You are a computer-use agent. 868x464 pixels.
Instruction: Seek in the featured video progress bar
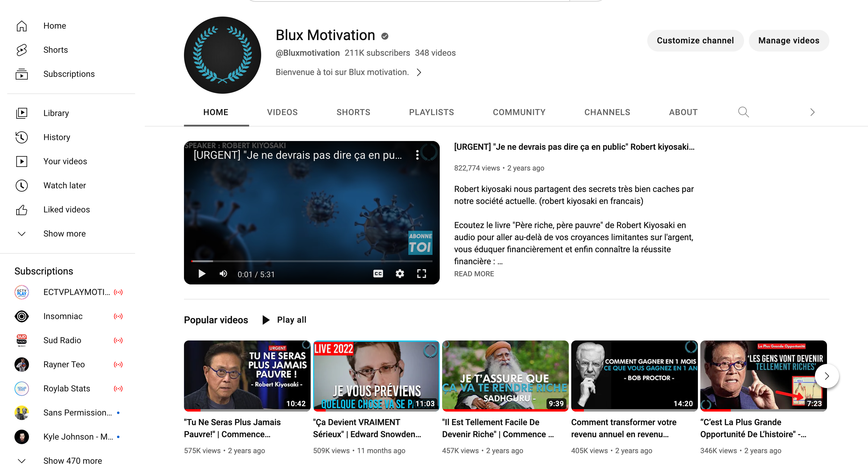click(x=312, y=261)
